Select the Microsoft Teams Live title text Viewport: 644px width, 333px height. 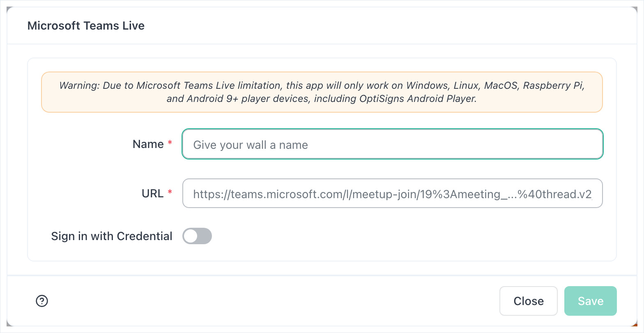[x=86, y=25]
